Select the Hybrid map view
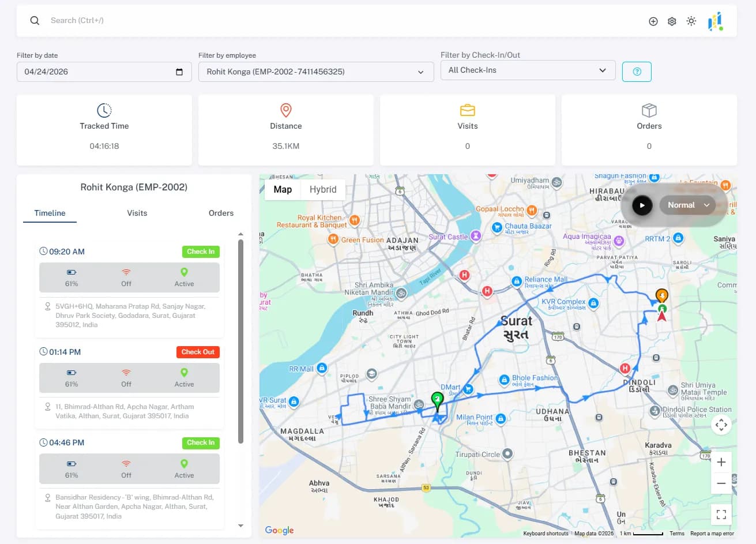 pyautogui.click(x=323, y=189)
